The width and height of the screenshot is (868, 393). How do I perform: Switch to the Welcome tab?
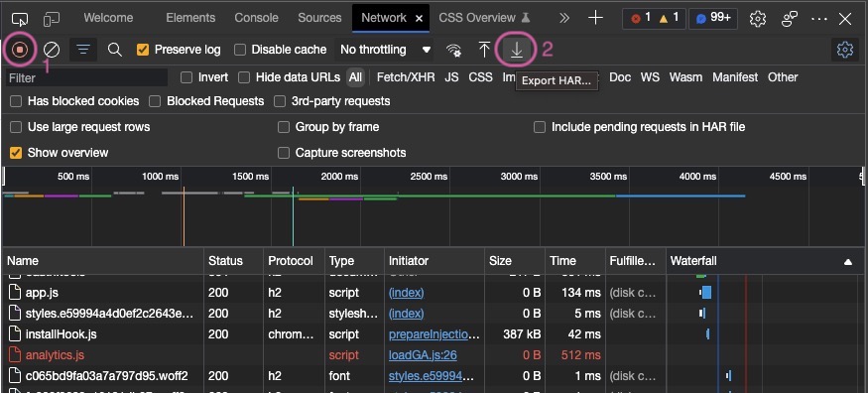(x=108, y=18)
